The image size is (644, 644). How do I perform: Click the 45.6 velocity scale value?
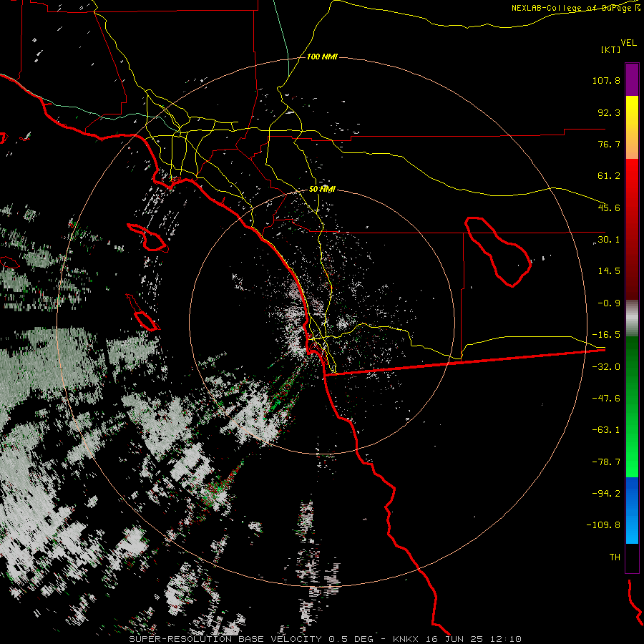pos(609,208)
